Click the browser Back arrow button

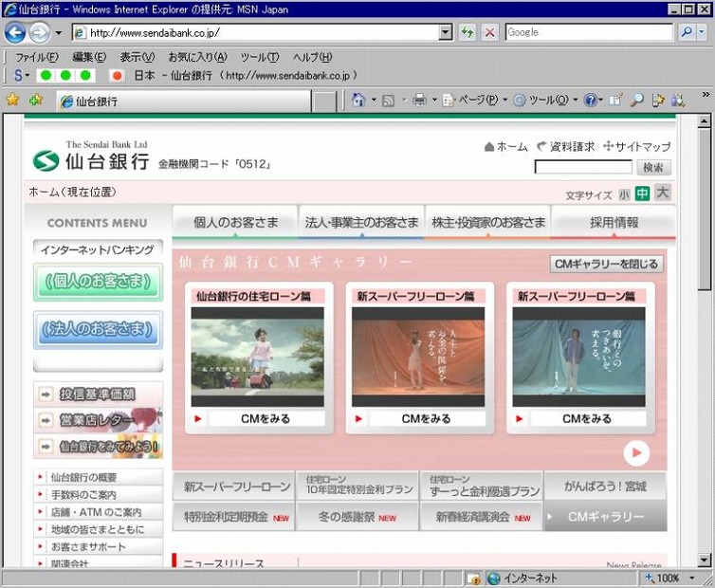tap(15, 32)
